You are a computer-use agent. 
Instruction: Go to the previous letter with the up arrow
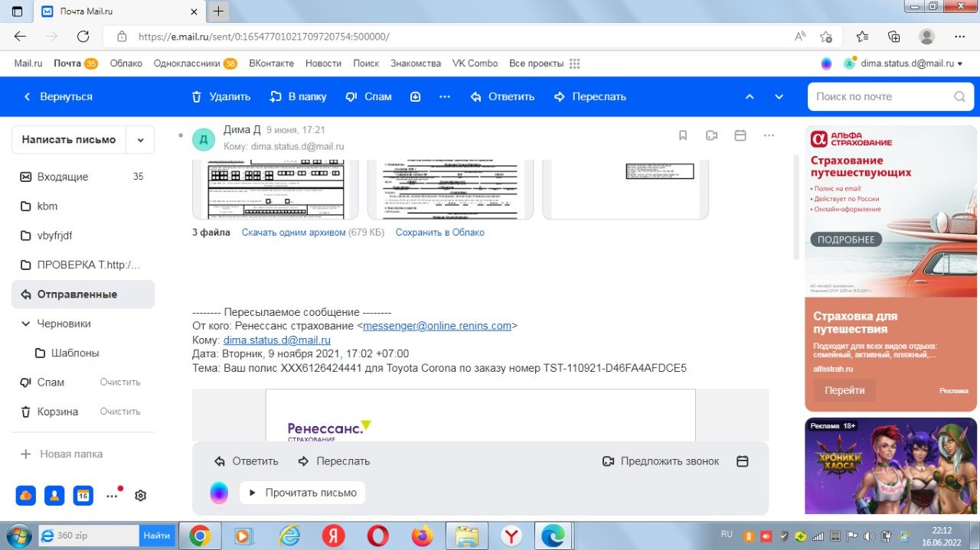click(x=750, y=97)
